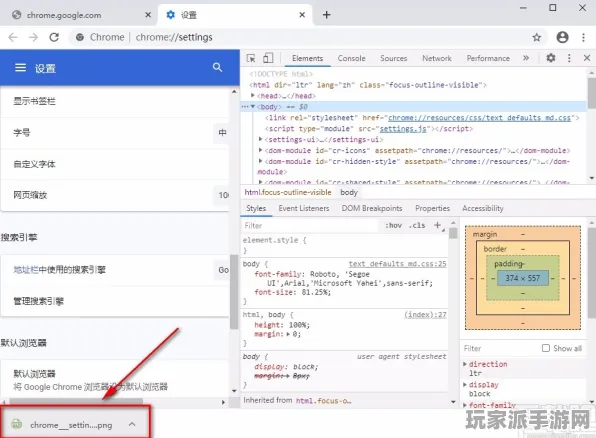Open the Event Listeners tab

pos(304,208)
